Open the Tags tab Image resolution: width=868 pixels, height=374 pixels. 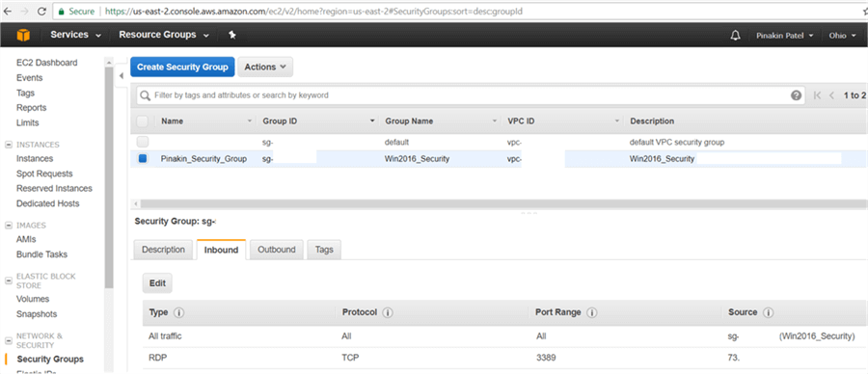tap(324, 250)
